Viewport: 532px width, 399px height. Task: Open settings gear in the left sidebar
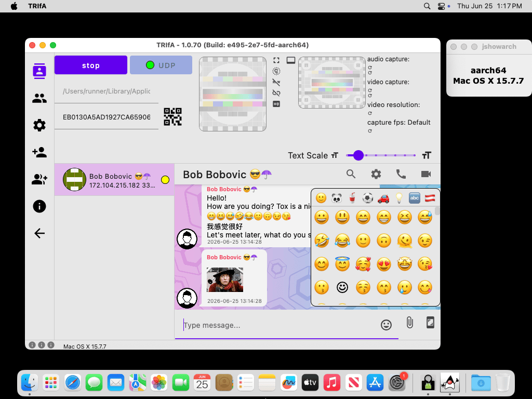[39, 125]
